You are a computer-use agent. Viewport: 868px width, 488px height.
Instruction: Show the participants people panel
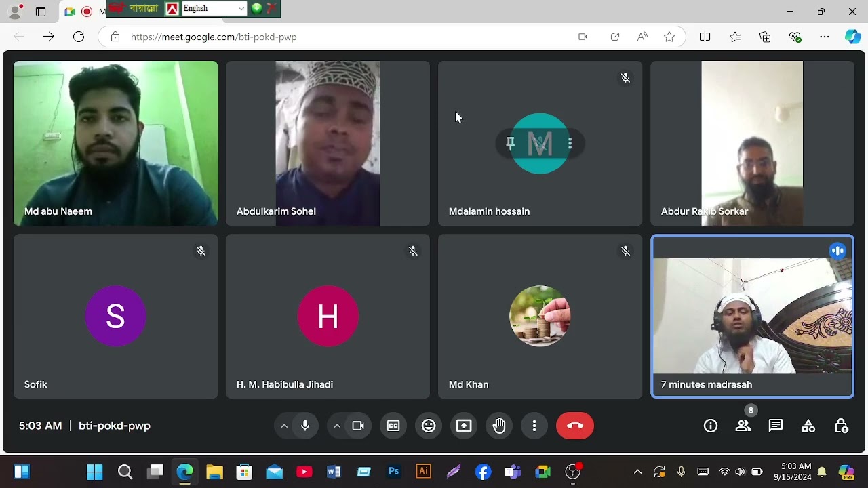pyautogui.click(x=743, y=426)
